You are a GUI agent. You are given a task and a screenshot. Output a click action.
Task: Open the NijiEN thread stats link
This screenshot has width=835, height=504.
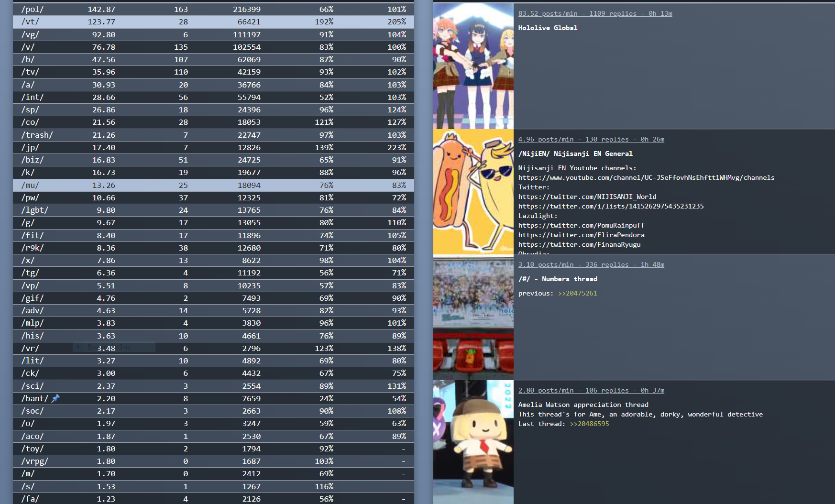tap(591, 139)
